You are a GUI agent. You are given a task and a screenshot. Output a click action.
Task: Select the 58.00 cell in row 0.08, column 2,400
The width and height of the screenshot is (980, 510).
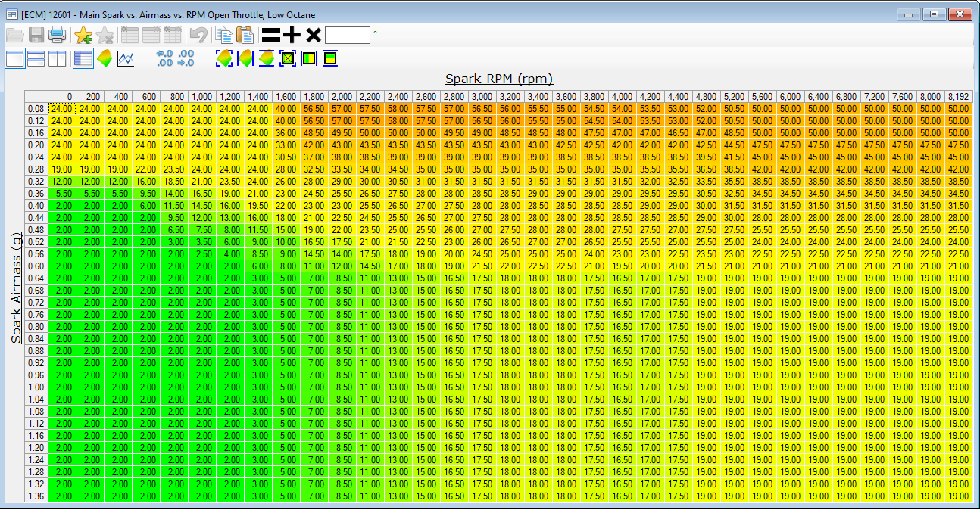[x=398, y=108]
